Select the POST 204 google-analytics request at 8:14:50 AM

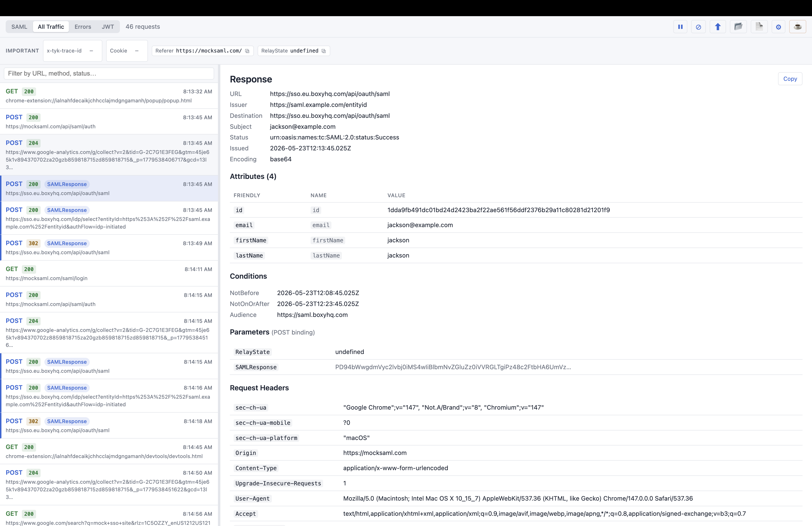pyautogui.click(x=109, y=484)
